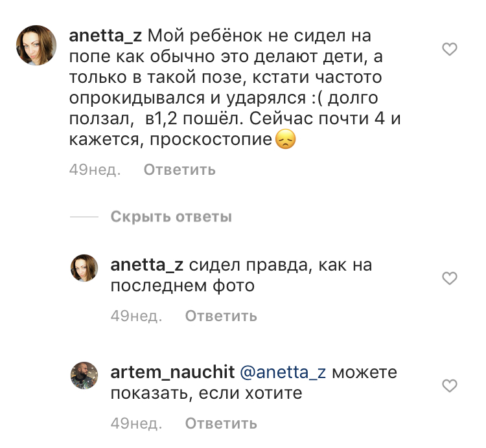Like anetta_z's top comment about her child
Viewport: 486px width, 448px height.
(449, 49)
